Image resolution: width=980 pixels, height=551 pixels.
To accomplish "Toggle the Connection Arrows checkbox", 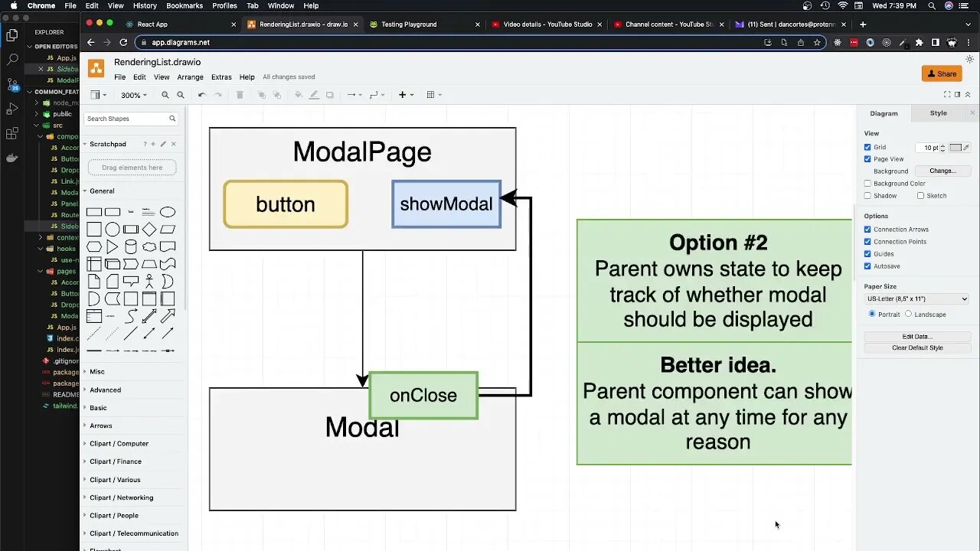I will [x=867, y=230].
